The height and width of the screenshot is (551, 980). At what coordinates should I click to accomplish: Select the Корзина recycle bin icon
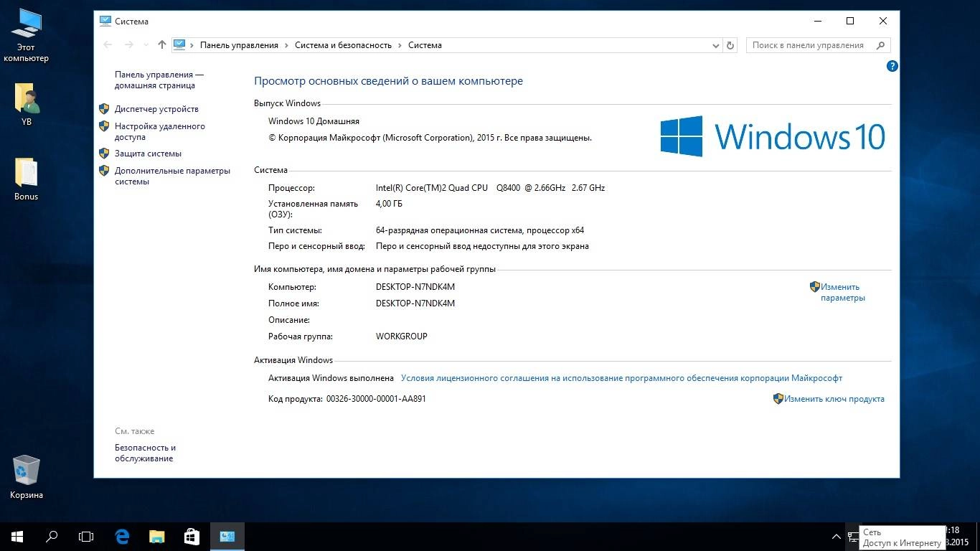coord(27,477)
